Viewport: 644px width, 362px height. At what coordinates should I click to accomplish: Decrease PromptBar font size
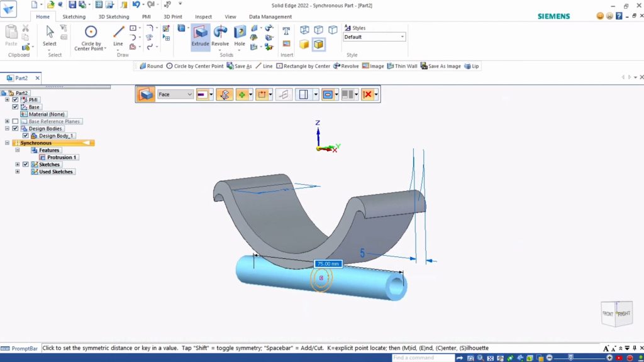click(x=613, y=348)
